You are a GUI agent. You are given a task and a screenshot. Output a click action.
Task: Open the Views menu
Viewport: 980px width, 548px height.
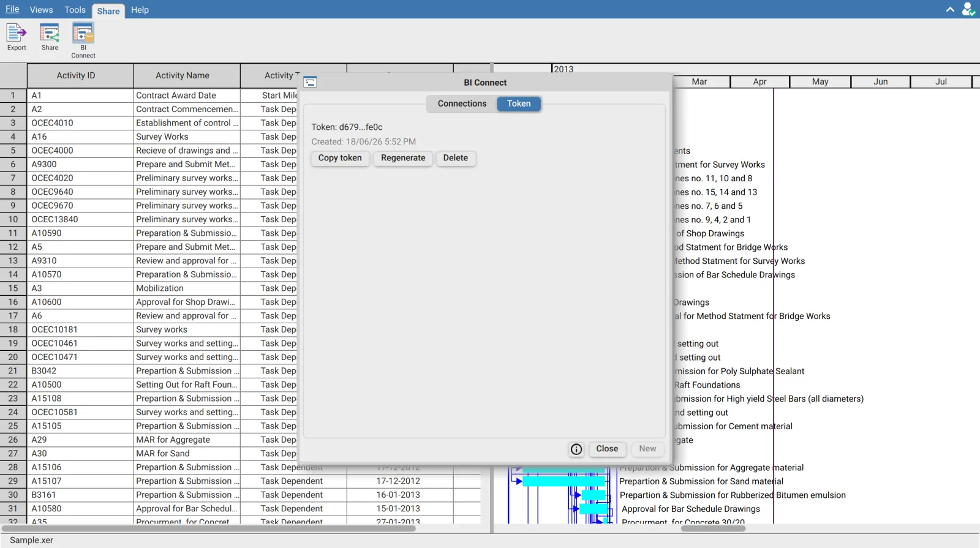coord(41,10)
